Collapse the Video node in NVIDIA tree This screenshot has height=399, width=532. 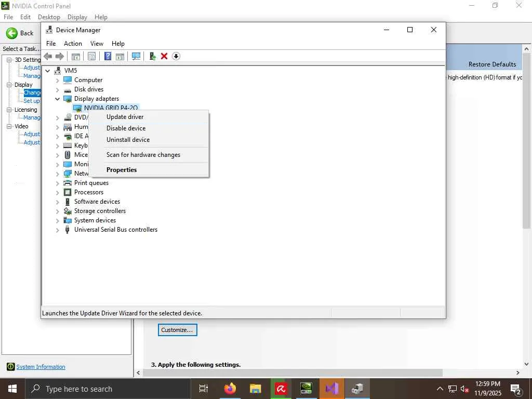point(9,126)
